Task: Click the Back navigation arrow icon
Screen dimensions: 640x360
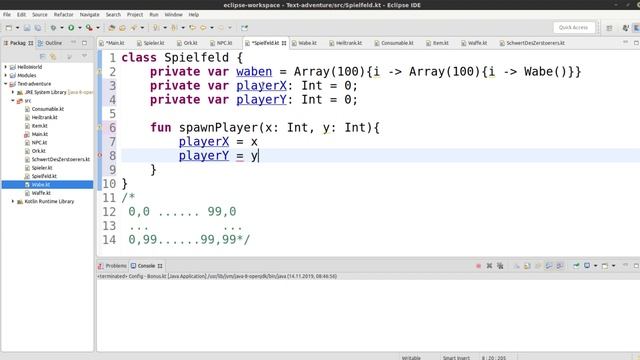Action: (203, 28)
